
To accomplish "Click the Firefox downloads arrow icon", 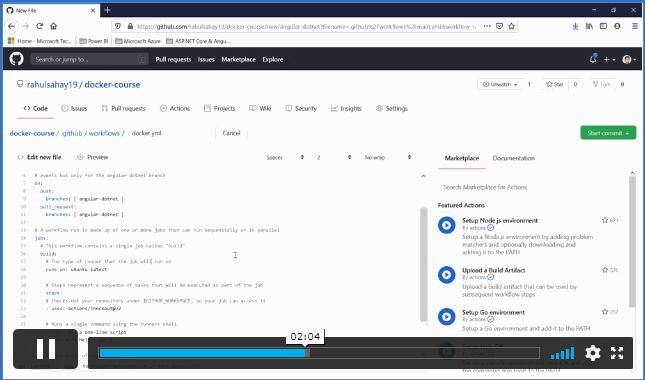I will tap(575, 26).
